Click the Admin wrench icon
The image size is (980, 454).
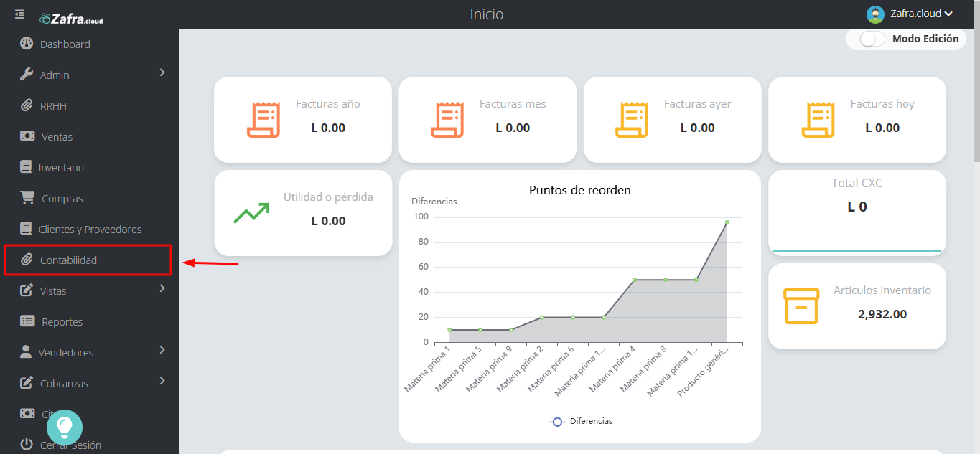coord(27,75)
